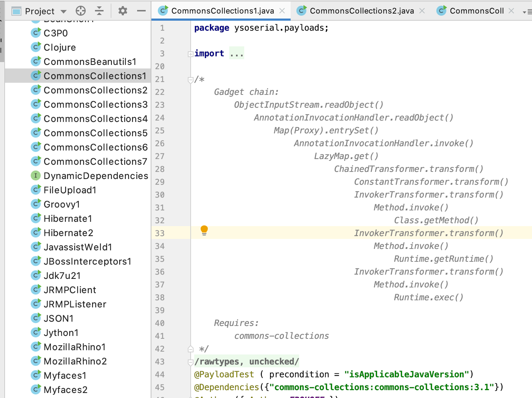Click line number 44 in gutter
The image size is (532, 398).
[160, 374]
